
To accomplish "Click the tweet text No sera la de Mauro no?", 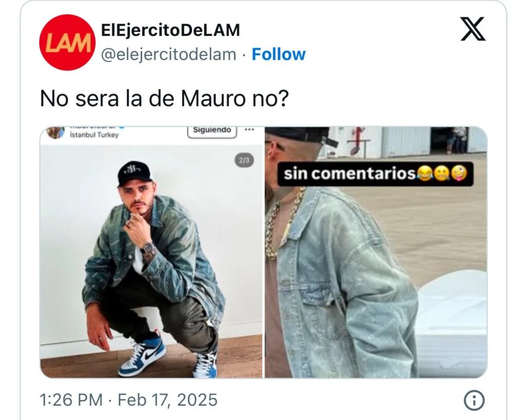I will (164, 98).
